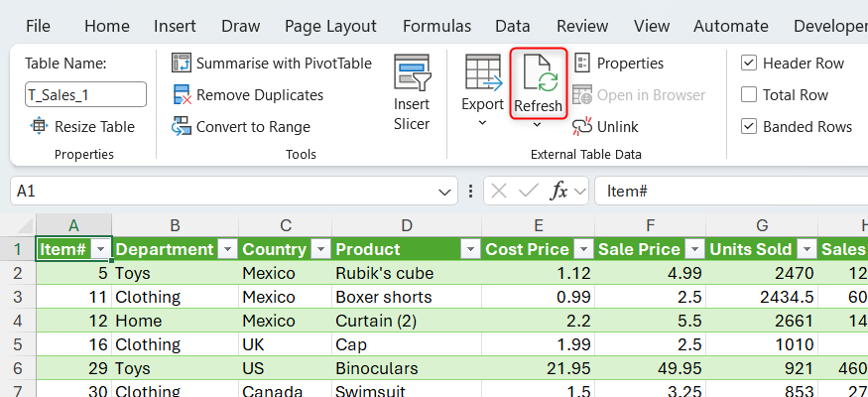Click the Units Sold cell 2661

(x=762, y=321)
